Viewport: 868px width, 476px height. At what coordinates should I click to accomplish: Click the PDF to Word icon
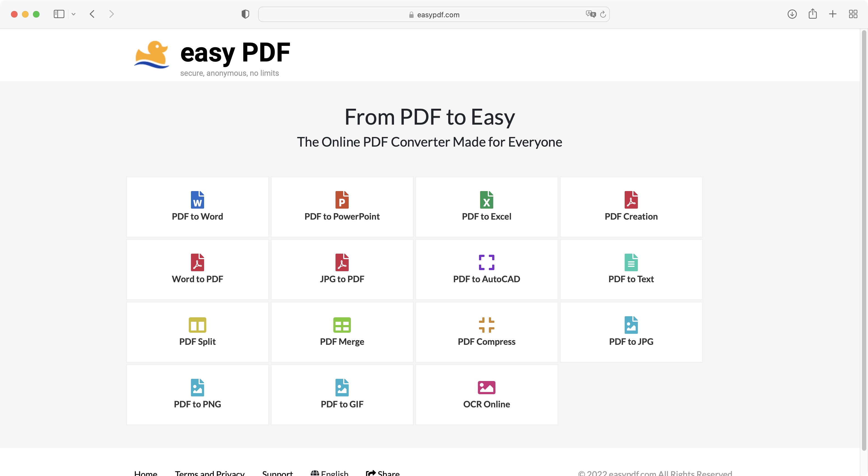197,200
